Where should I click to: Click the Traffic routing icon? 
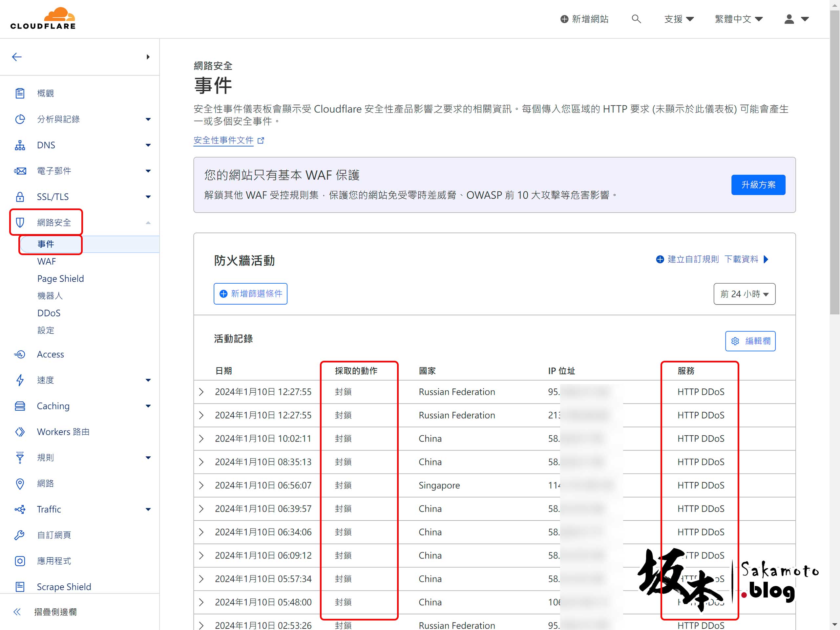pyautogui.click(x=20, y=509)
